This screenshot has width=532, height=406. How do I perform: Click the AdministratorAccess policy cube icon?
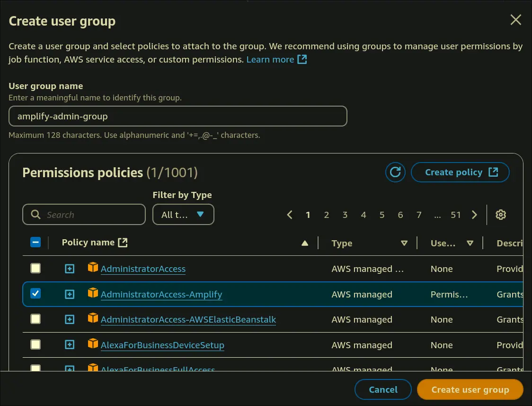93,268
